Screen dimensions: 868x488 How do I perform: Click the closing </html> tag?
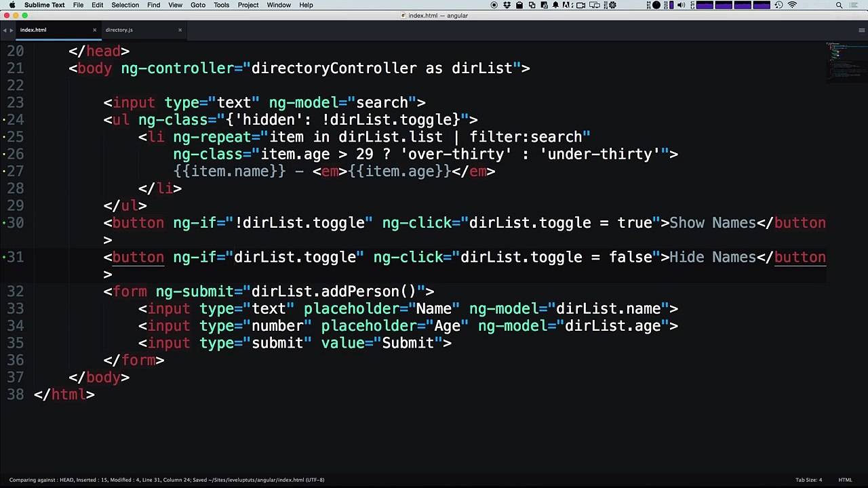tap(64, 394)
